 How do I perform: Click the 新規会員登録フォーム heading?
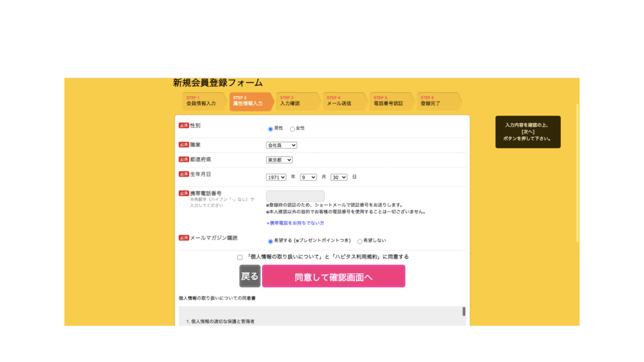tap(218, 83)
